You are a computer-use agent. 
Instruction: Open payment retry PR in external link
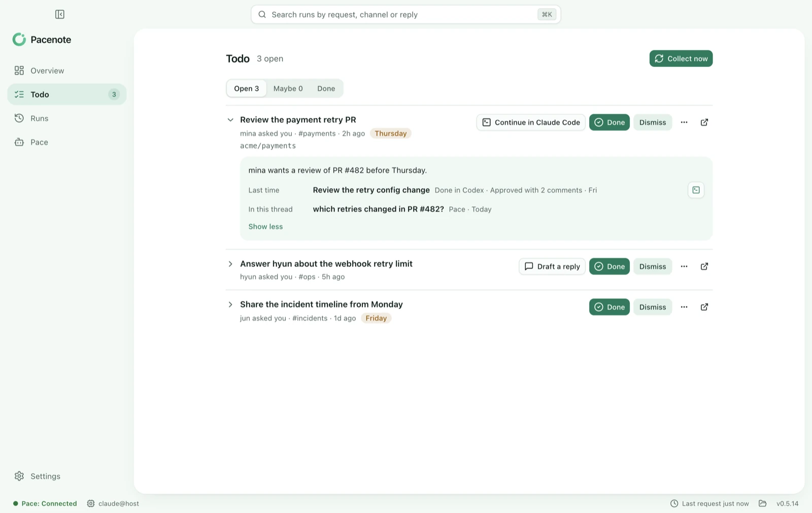tap(704, 122)
